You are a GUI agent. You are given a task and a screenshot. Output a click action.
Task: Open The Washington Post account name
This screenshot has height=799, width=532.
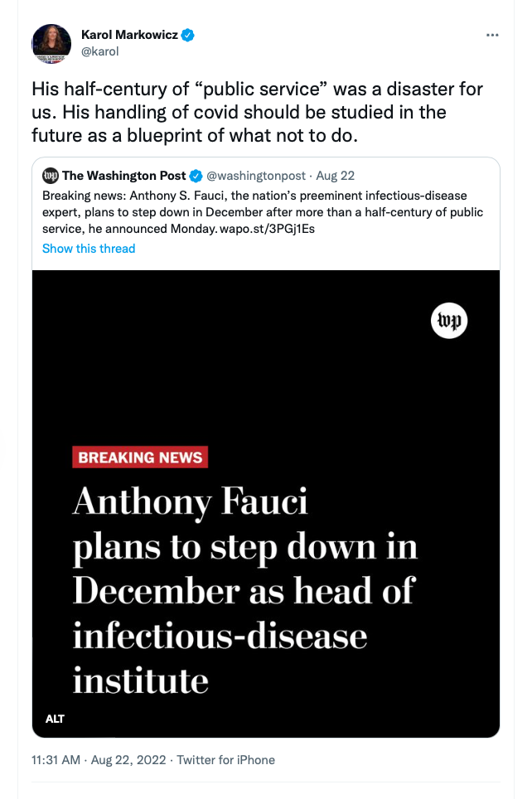(124, 176)
